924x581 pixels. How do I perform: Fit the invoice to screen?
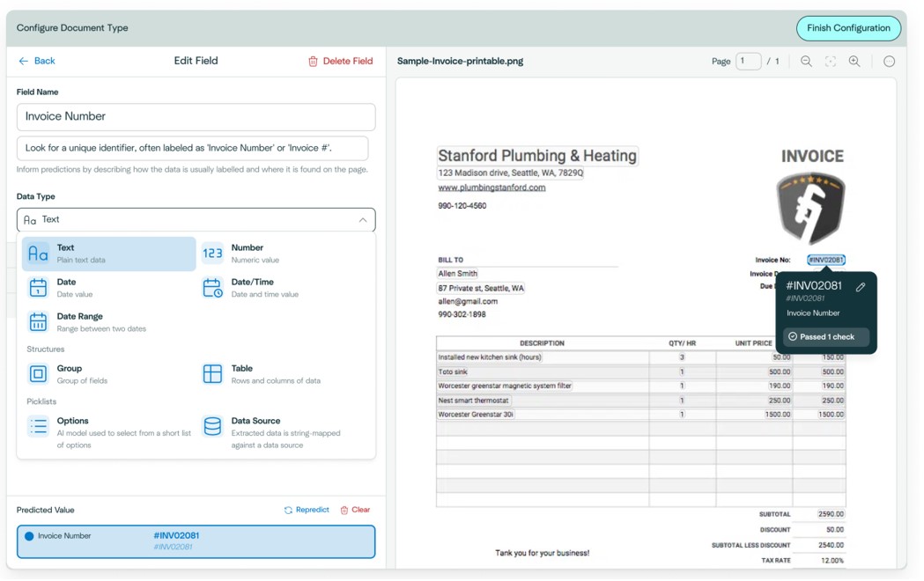(x=831, y=61)
